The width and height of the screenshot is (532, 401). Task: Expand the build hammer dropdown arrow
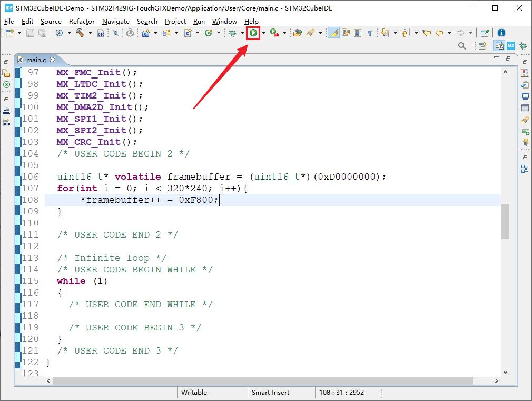pos(90,33)
